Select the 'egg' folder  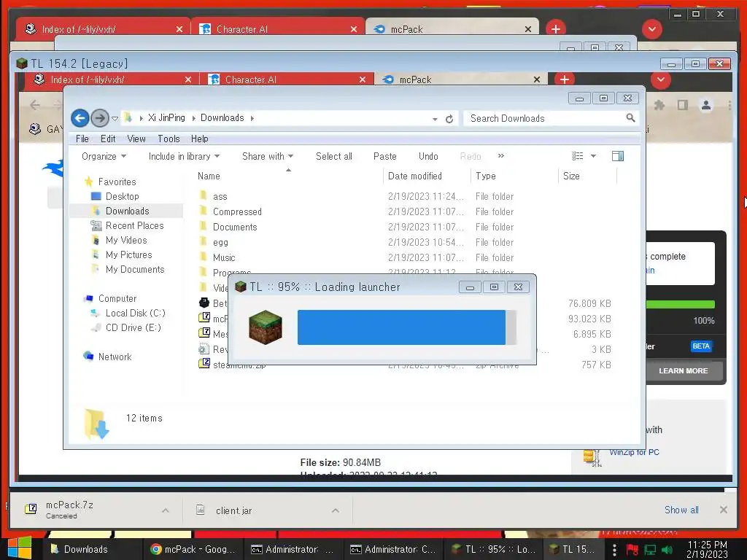[x=220, y=242]
